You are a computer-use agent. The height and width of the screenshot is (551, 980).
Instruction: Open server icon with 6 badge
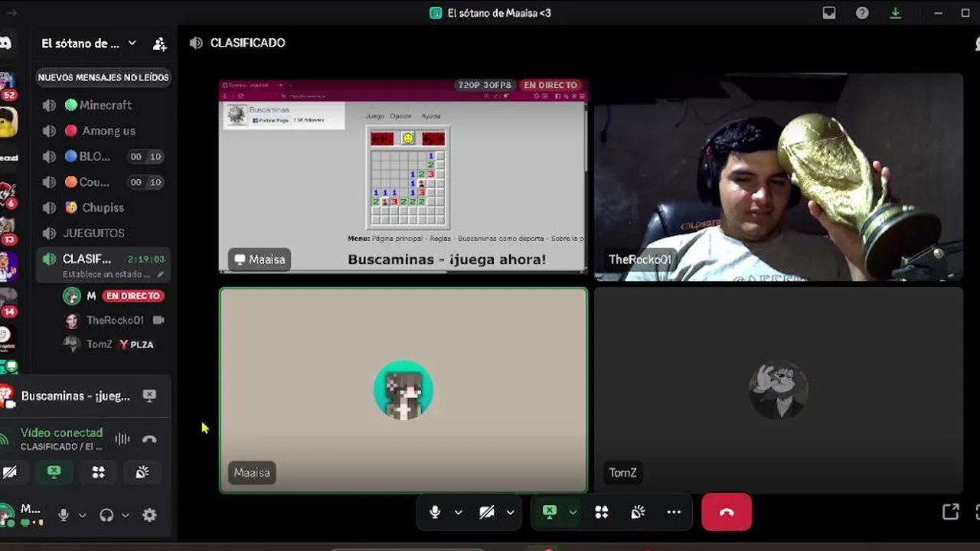6,195
